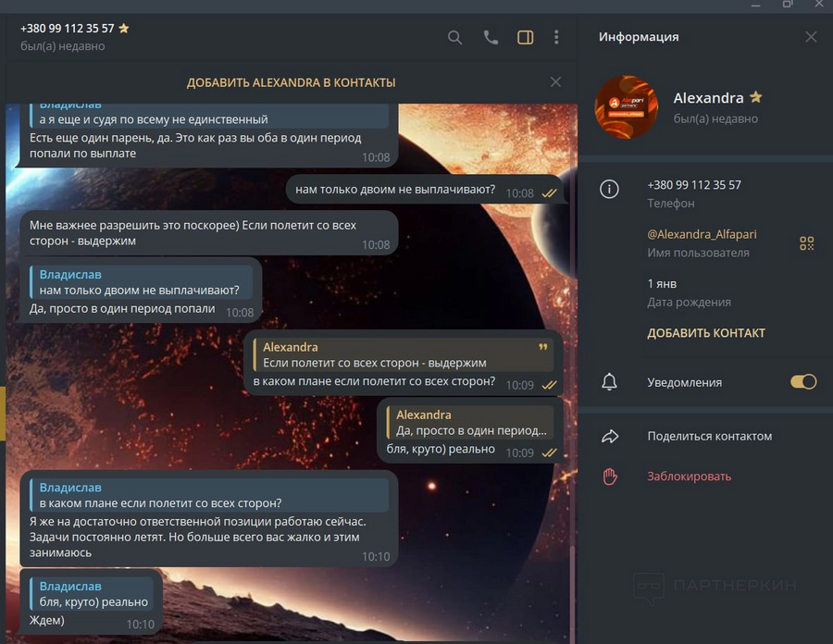Open the three-dot chat options menu
Screen dimensions: 833x644
click(x=556, y=37)
